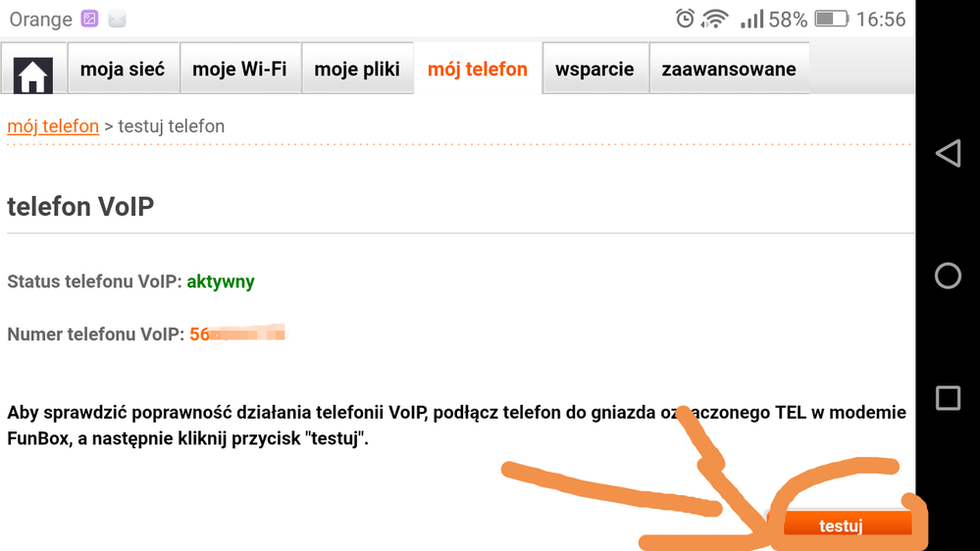Screen dimensions: 980x551
Task: Tap the Android recent apps square
Action: 949,398
